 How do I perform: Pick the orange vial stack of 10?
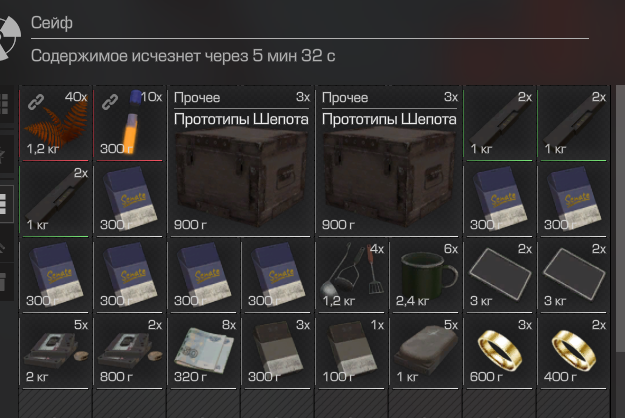pos(130,123)
